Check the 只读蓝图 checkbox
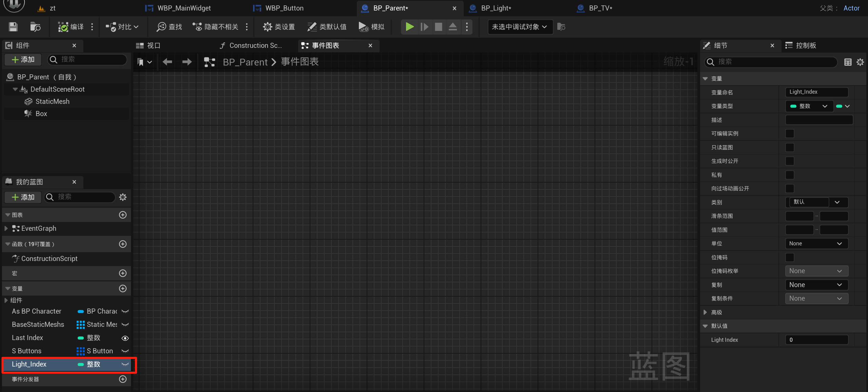The height and width of the screenshot is (392, 868). click(789, 147)
